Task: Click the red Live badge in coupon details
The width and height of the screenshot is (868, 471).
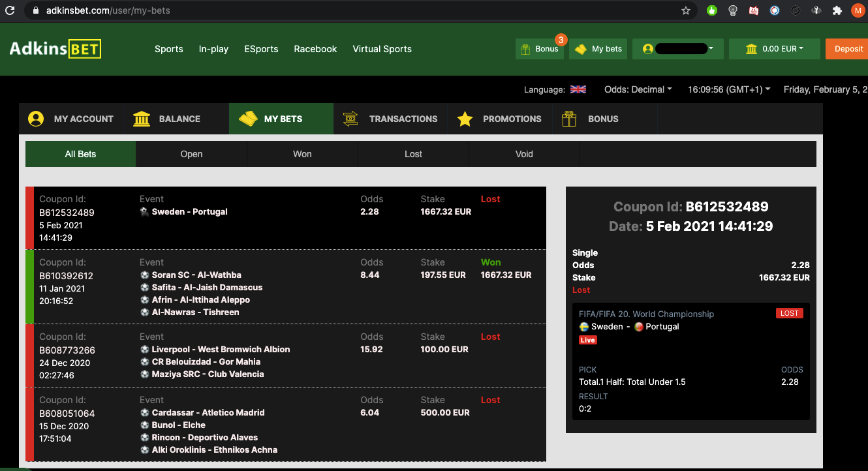Action: point(588,340)
